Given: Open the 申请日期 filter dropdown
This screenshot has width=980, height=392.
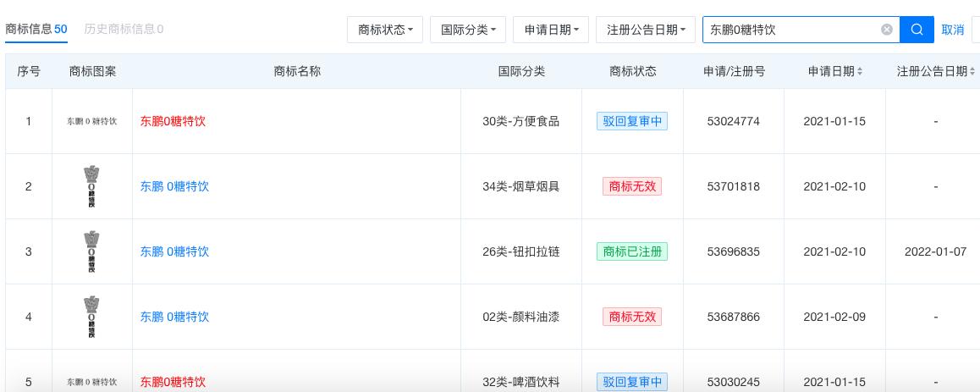Looking at the screenshot, I should tap(551, 30).
